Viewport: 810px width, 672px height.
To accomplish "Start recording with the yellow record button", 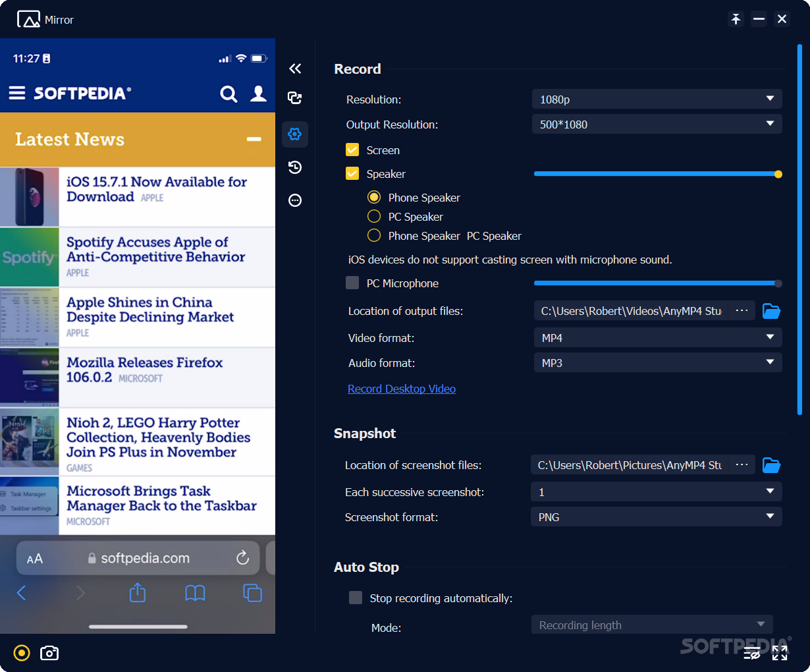I will [x=22, y=653].
